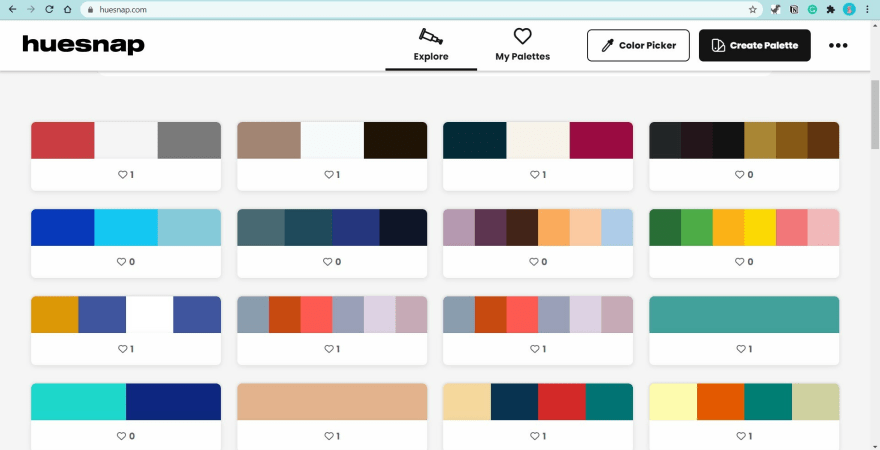880x450 pixels.
Task: Pick the red swatch in cream-navy-red-teal palette
Action: (x=562, y=402)
